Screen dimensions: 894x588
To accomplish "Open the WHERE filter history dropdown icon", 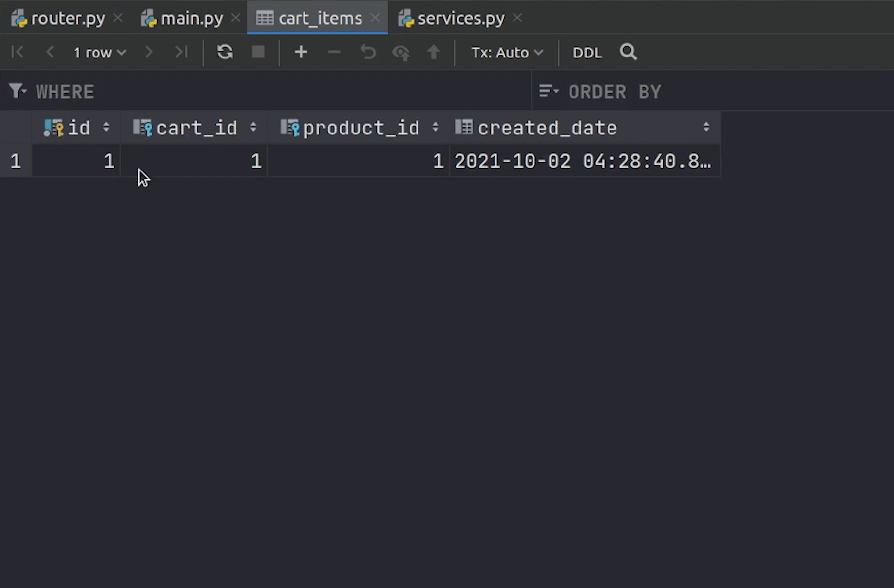I will (x=18, y=91).
